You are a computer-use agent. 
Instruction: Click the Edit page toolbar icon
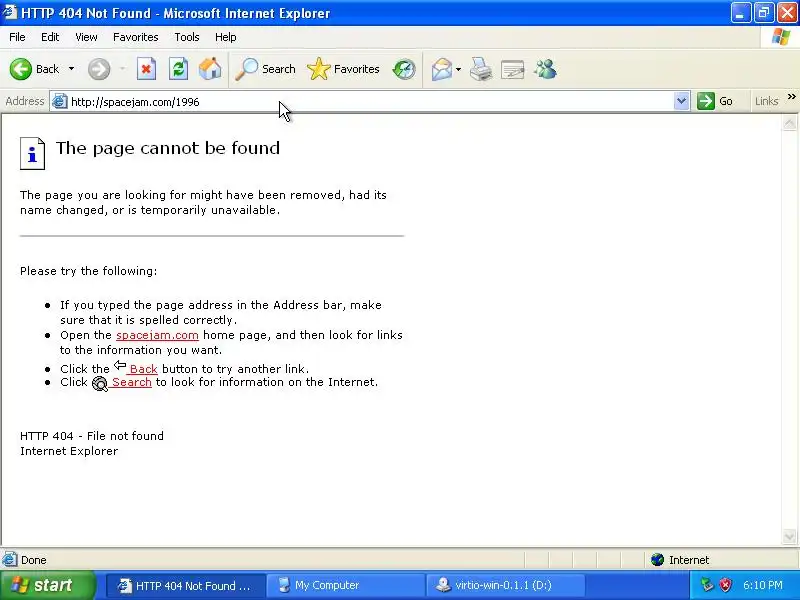(x=513, y=69)
